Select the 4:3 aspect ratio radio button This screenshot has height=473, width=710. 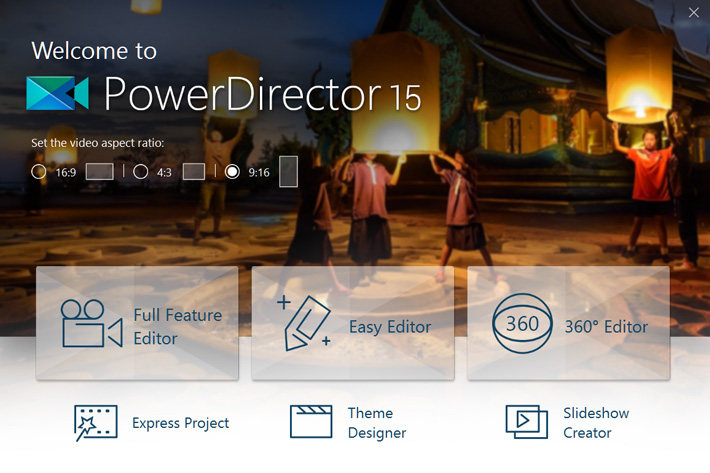pyautogui.click(x=140, y=172)
